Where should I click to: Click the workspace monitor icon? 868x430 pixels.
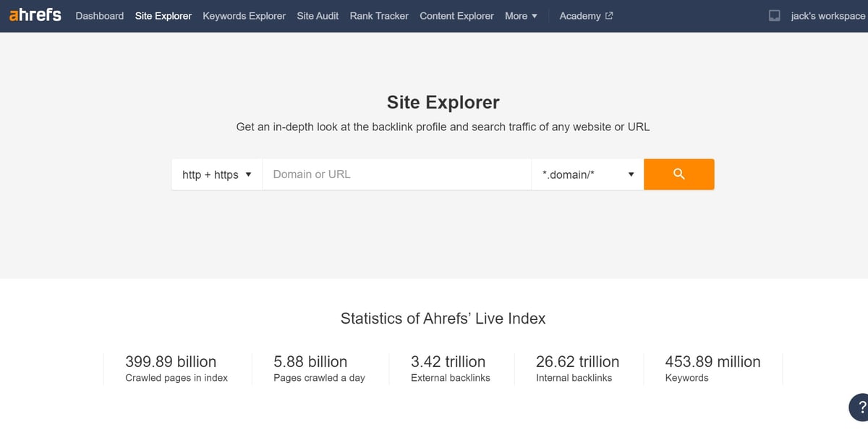coord(775,16)
